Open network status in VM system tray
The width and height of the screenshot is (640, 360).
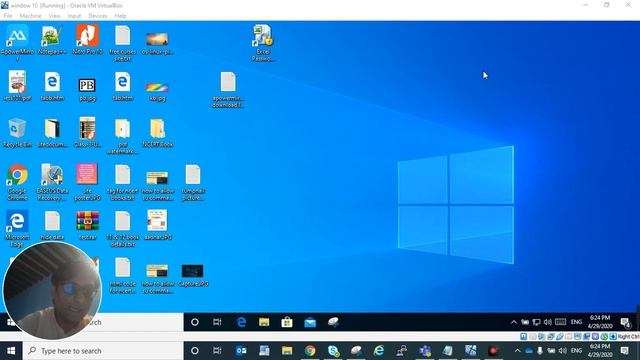coord(536,322)
